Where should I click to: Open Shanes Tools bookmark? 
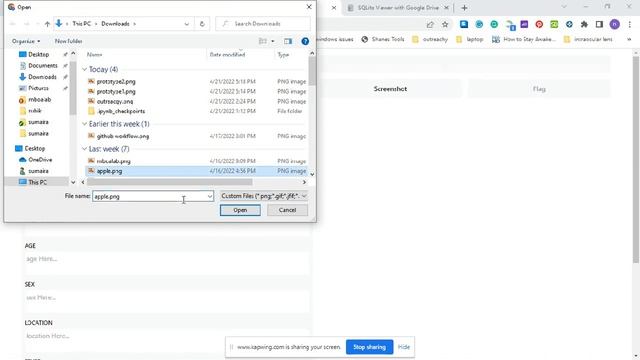coord(382,40)
